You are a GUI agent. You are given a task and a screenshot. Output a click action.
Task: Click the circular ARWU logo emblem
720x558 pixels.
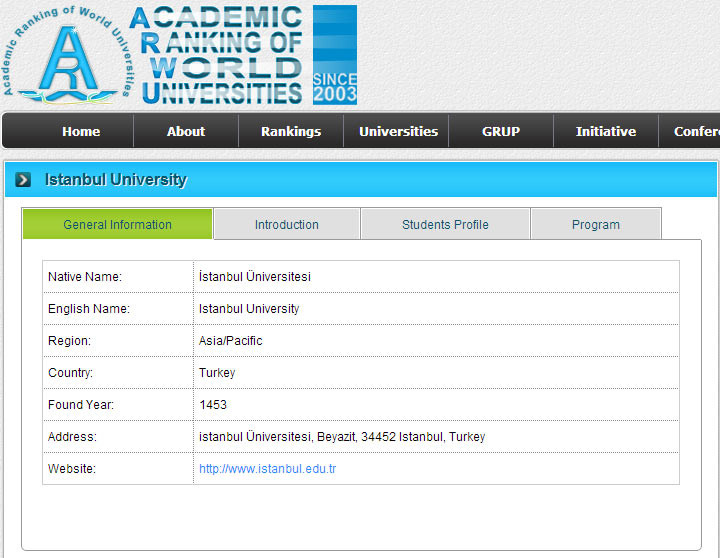[67, 54]
